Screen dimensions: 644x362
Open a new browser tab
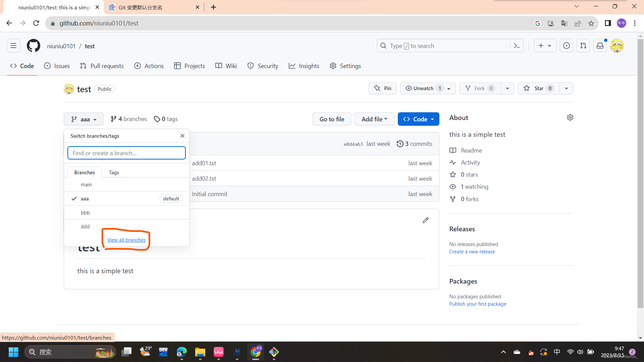(213, 7)
